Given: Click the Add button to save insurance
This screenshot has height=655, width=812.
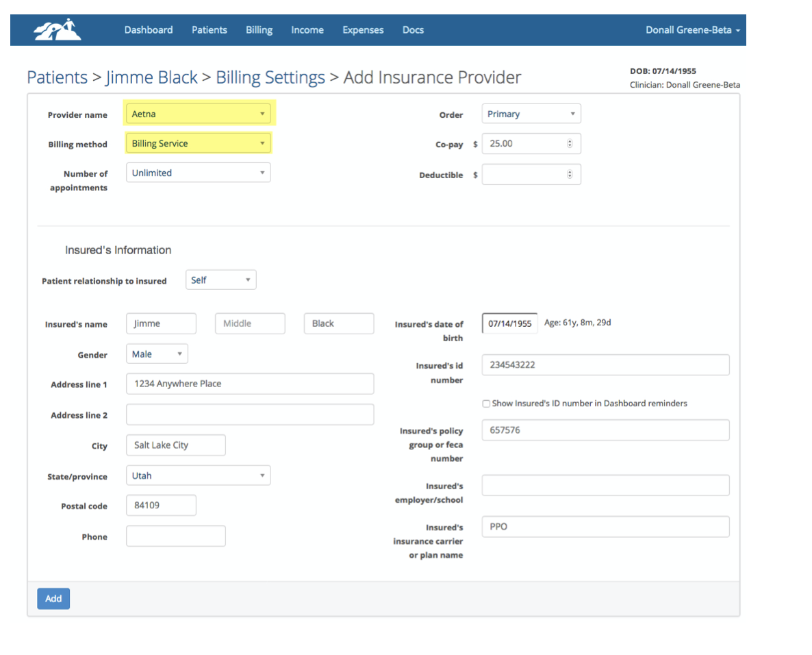Looking at the screenshot, I should pos(53,598).
